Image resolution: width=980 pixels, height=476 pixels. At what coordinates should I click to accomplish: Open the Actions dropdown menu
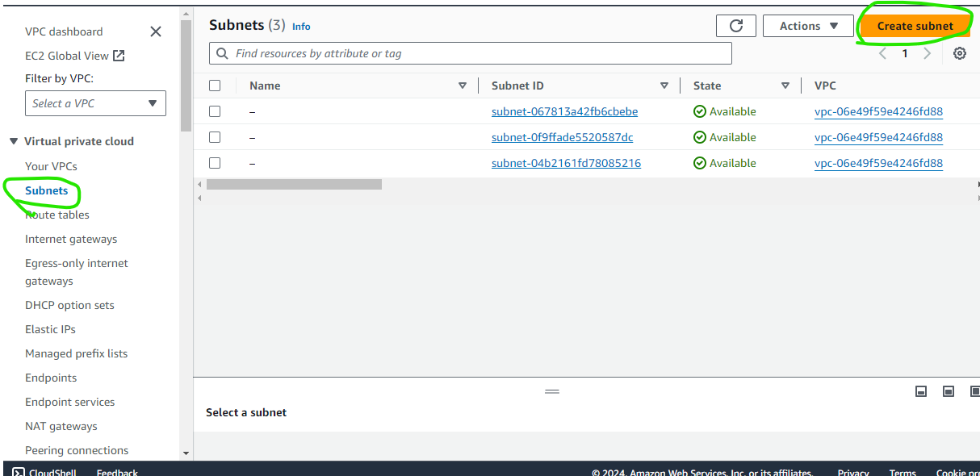tap(808, 26)
